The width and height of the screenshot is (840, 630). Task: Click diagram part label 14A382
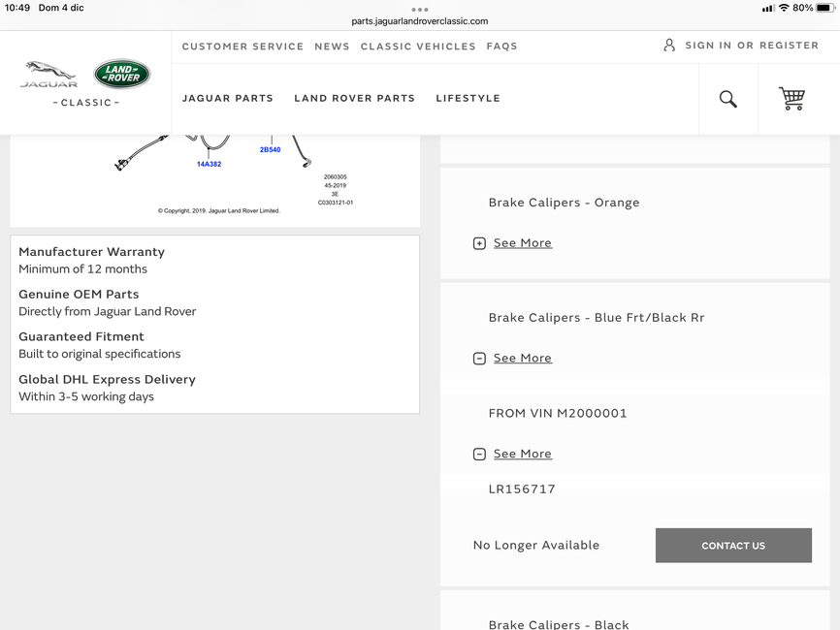point(209,165)
